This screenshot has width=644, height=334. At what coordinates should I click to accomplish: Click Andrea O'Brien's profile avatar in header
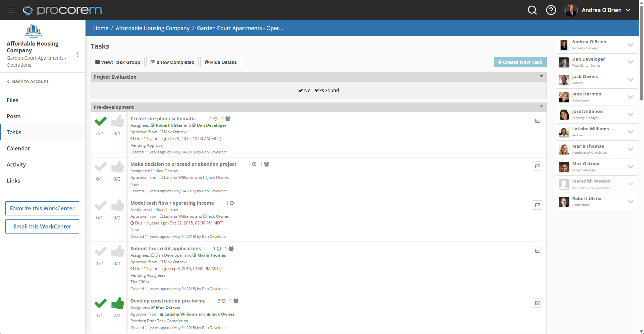pyautogui.click(x=571, y=10)
